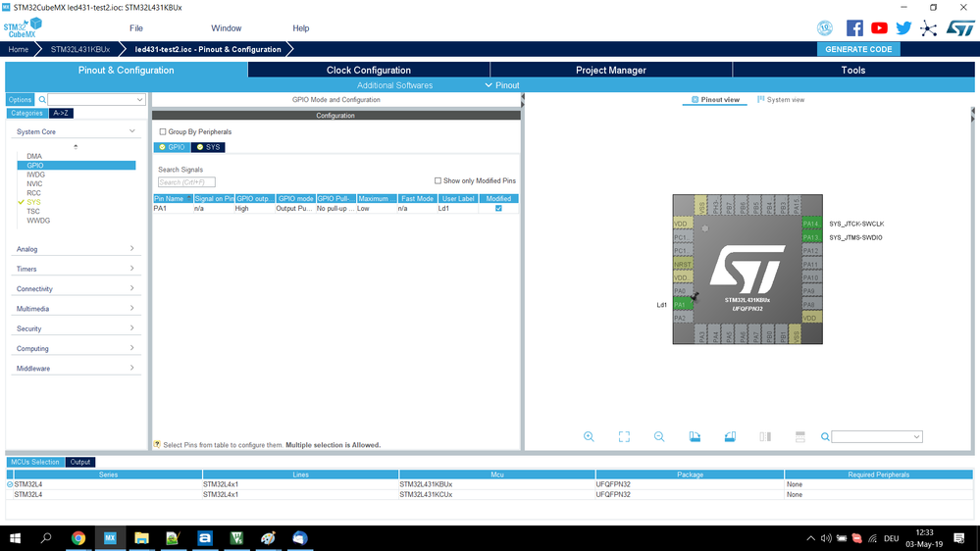Viewport: 980px width, 551px height.
Task: Click GENERATE CODE button
Action: [858, 49]
